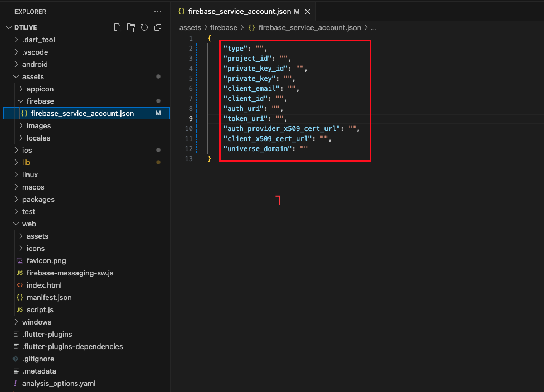Viewport: 544px width, 392px height.
Task: Open analysis_options.yaml file
Action: click(x=87, y=383)
